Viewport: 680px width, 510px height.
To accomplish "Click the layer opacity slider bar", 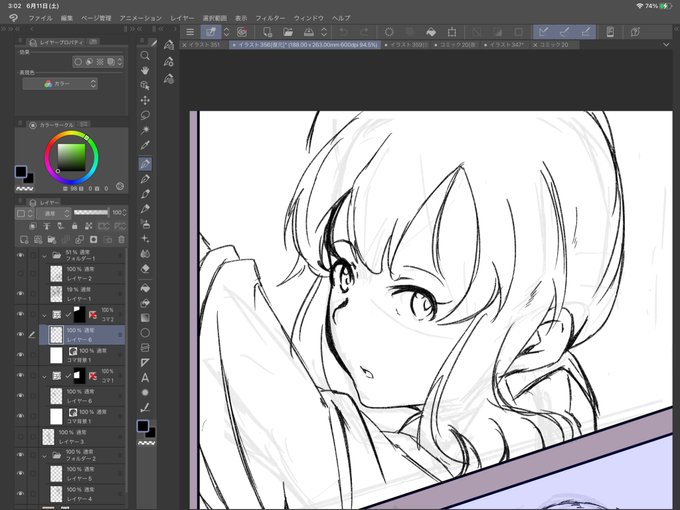I will pos(91,212).
